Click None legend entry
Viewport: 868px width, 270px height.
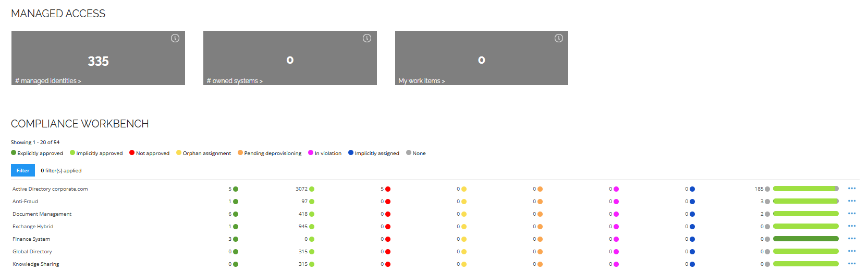point(416,153)
